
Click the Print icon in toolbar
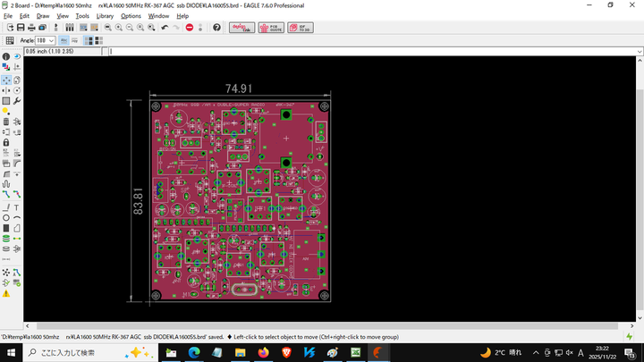(30, 28)
